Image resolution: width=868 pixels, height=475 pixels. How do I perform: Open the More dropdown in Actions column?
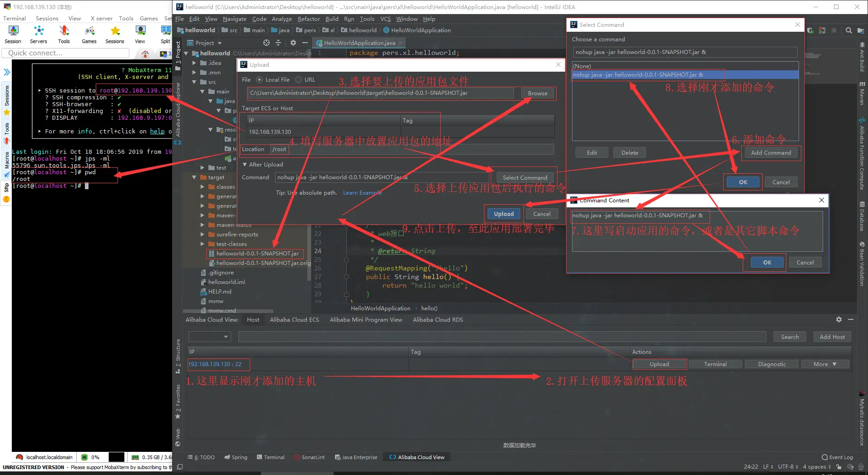pyautogui.click(x=825, y=364)
